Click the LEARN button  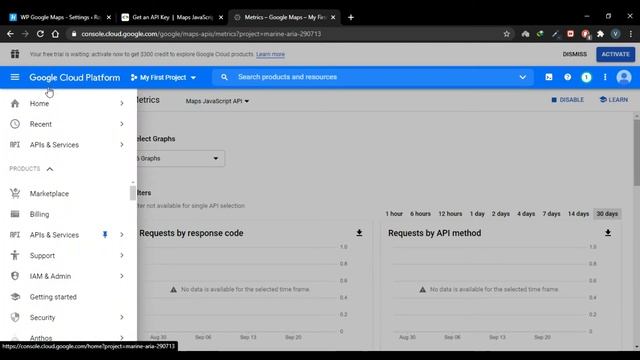[614, 100]
